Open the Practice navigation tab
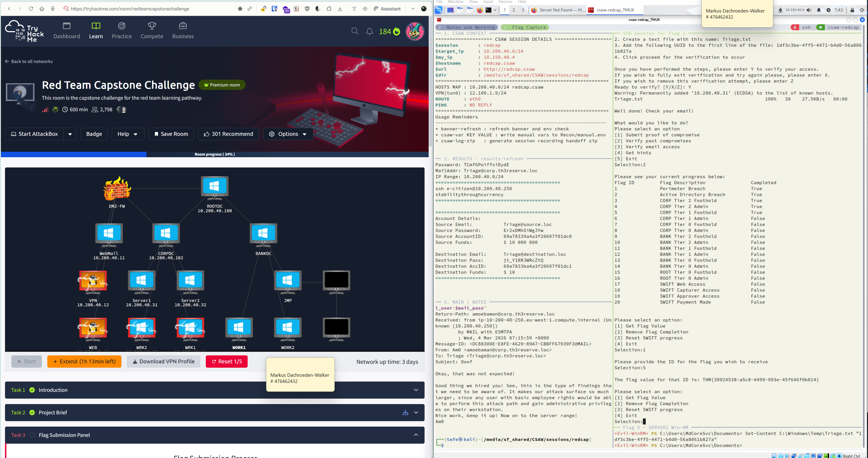Viewport: 868px width, 458px height. [x=122, y=30]
